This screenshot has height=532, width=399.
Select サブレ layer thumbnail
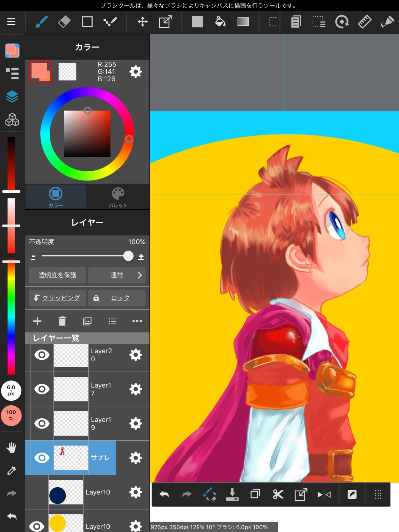(x=71, y=458)
